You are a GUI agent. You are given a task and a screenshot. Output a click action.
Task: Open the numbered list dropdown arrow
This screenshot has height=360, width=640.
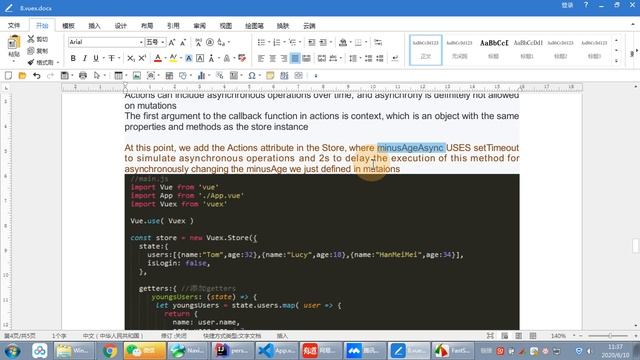284,42
